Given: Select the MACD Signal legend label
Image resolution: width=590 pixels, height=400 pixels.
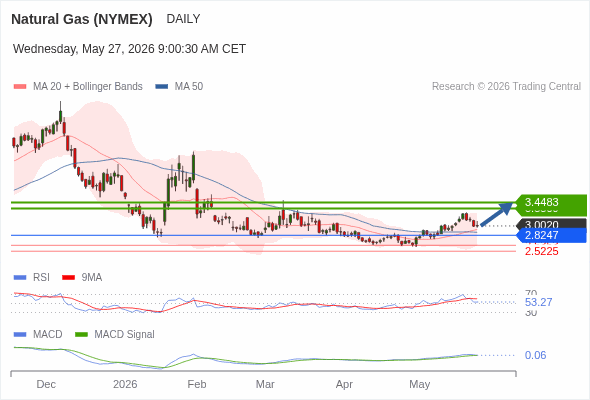Looking at the screenshot, I should [125, 335].
